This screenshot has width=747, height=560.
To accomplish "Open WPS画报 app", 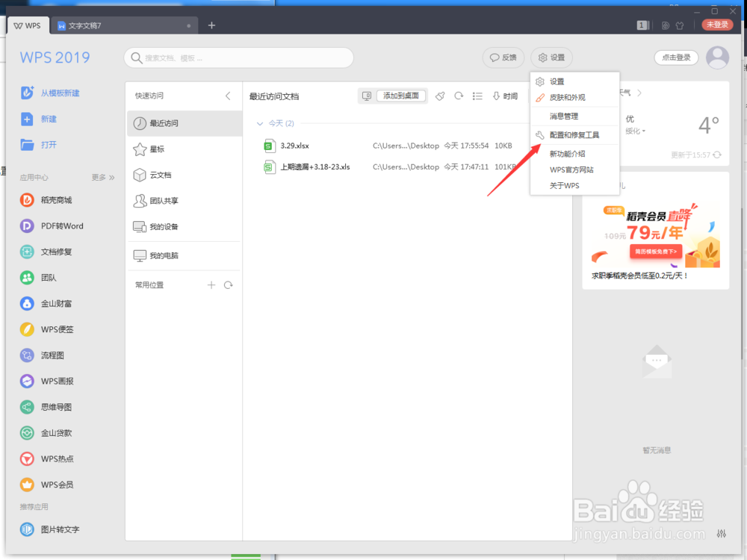I will (46, 381).
